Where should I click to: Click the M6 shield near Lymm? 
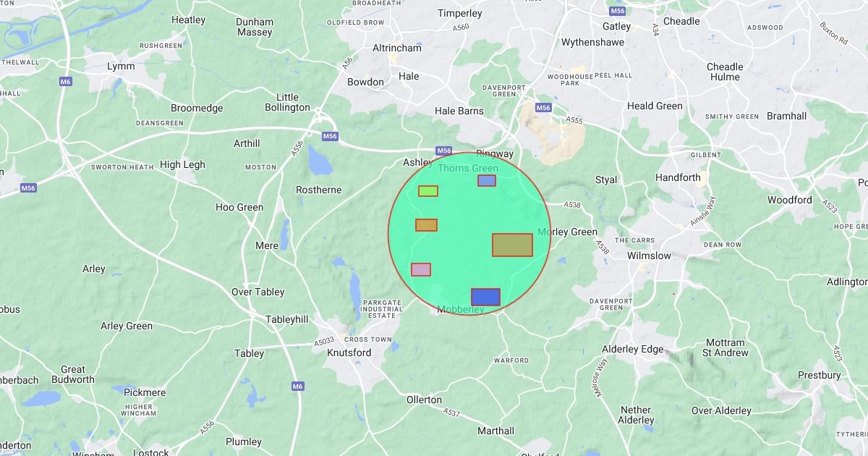[66, 82]
